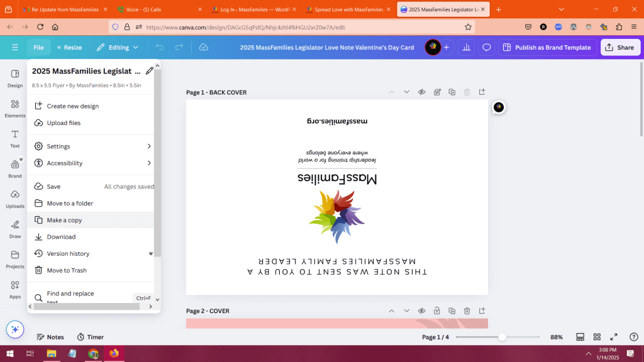Move Page 1 down with chevron
The image size is (644, 362).
pos(406,92)
